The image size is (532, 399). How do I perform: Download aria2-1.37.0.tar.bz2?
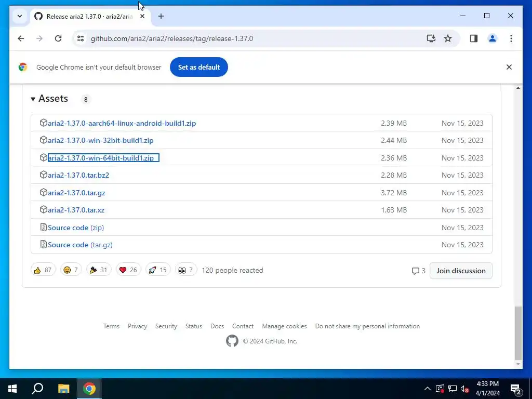78,176
